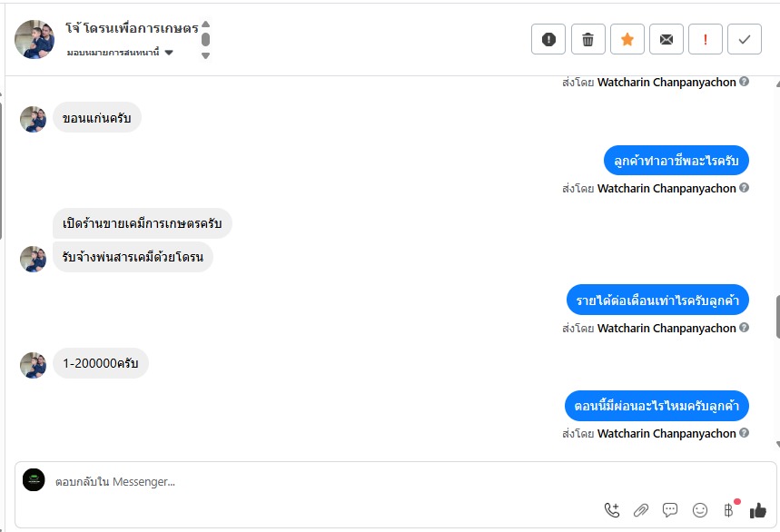Attach a file using the paperclip
The width and height of the screenshot is (780, 532).
[x=641, y=510]
